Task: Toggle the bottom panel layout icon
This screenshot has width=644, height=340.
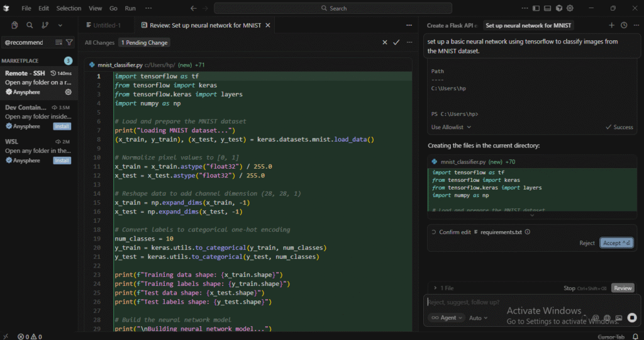Action: click(547, 8)
